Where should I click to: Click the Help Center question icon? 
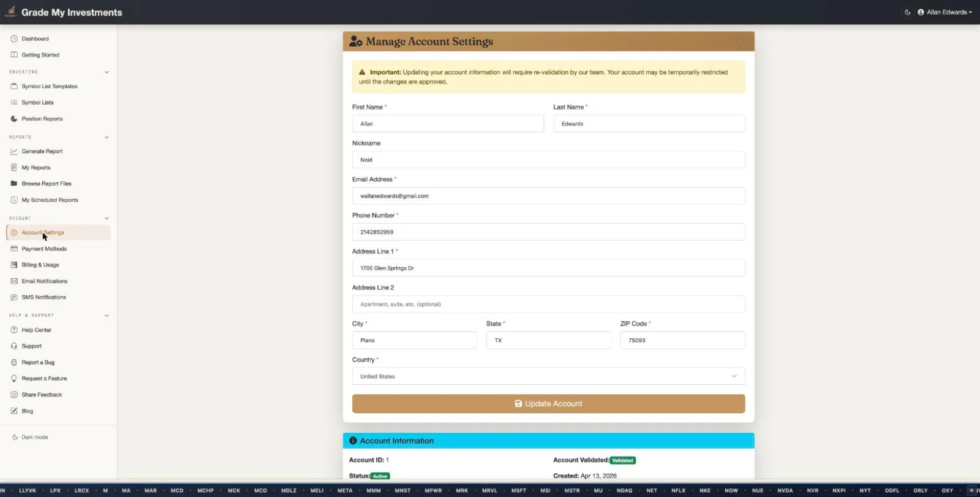(x=14, y=330)
